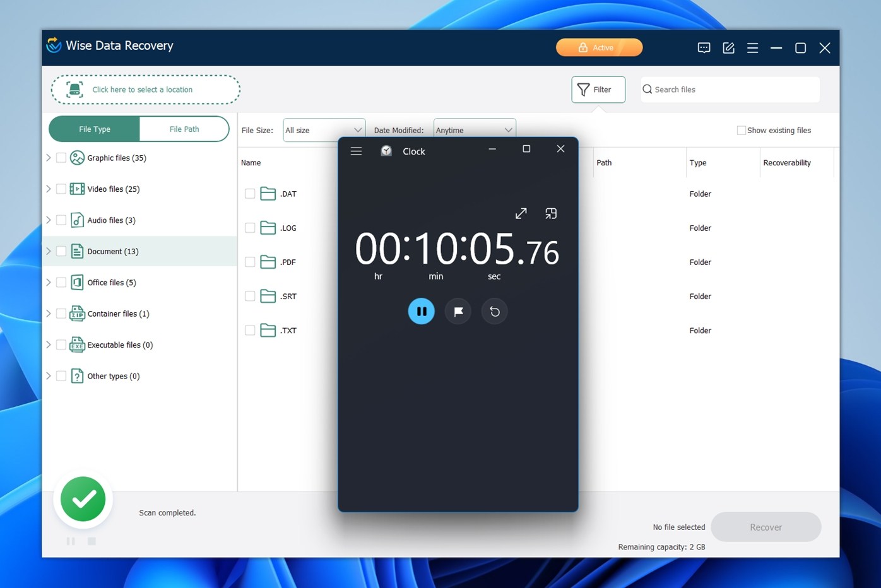Record a lap with the flag button
This screenshot has width=881, height=588.
[458, 311]
